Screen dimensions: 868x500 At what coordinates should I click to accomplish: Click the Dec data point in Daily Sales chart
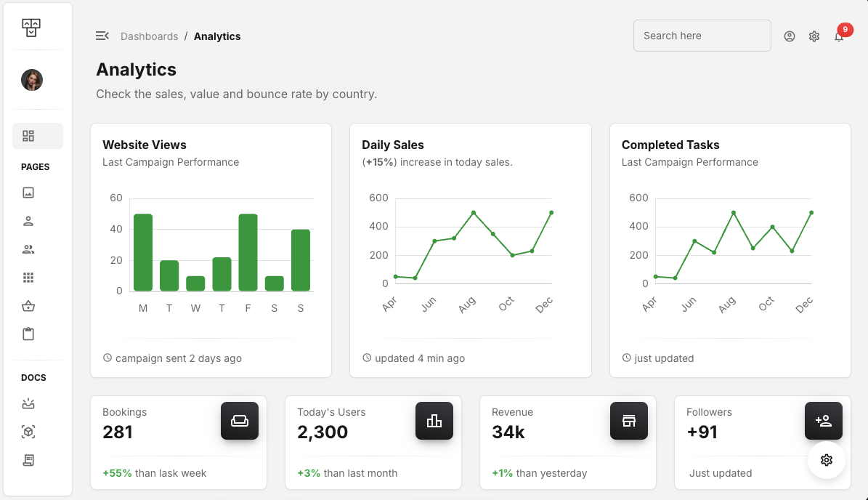pyautogui.click(x=551, y=213)
